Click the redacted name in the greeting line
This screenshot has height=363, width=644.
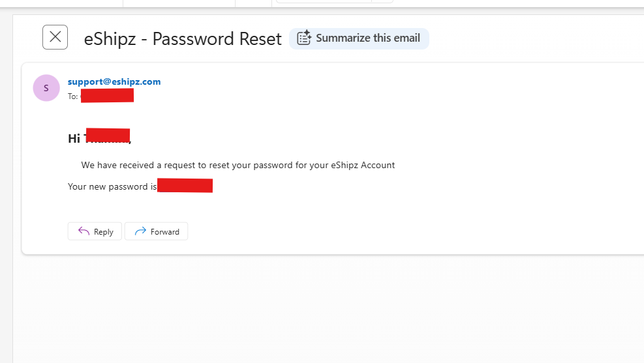[108, 136]
